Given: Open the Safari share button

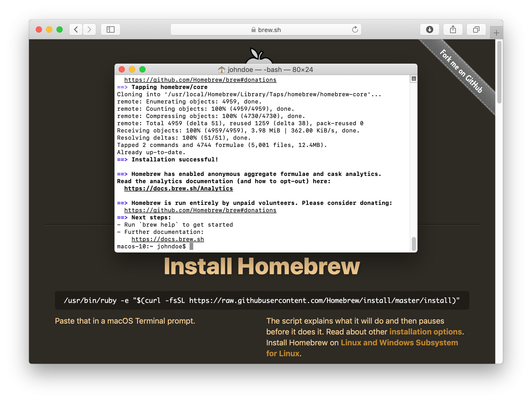Looking at the screenshot, I should point(453,29).
